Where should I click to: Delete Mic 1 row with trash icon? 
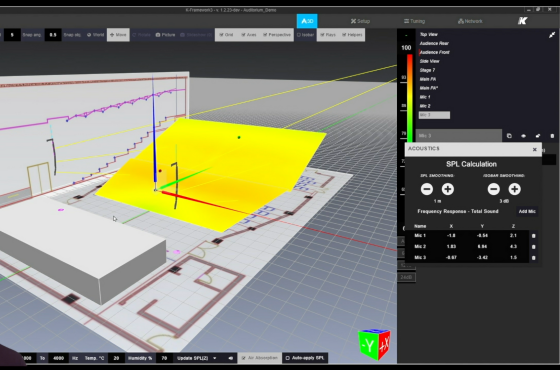pyautogui.click(x=534, y=236)
